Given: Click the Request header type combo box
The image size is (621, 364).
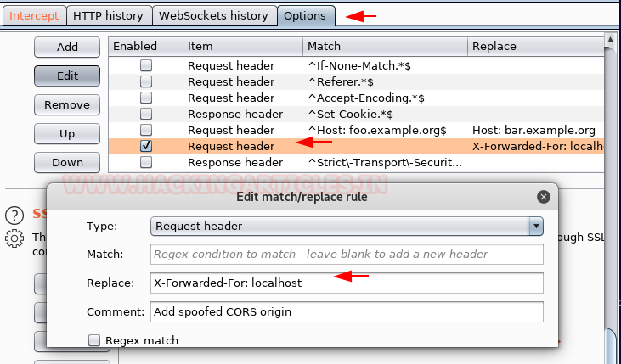Looking at the screenshot, I should (340, 226).
